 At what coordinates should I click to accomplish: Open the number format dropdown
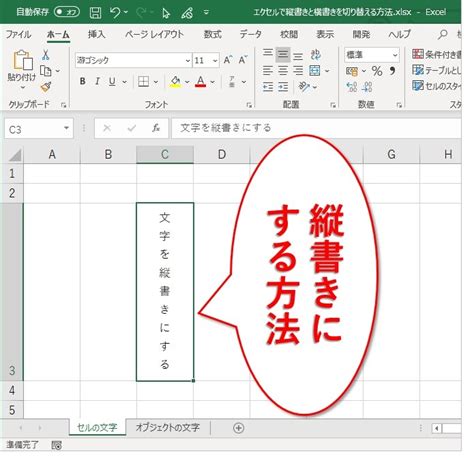(x=395, y=55)
